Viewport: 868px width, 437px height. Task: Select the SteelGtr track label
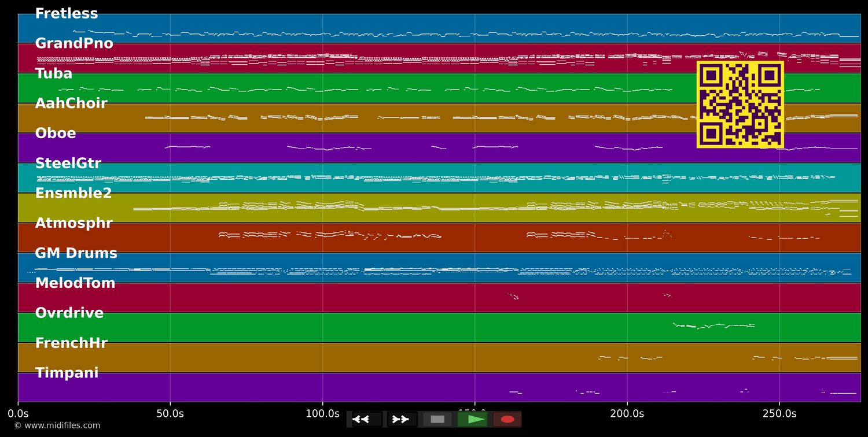point(68,164)
